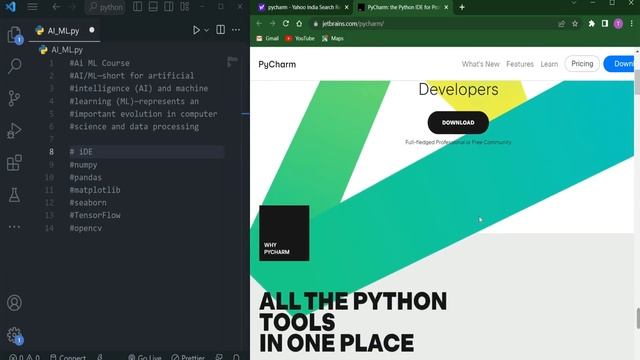Open the Source Control view
640x360 pixels.
pos(14,98)
